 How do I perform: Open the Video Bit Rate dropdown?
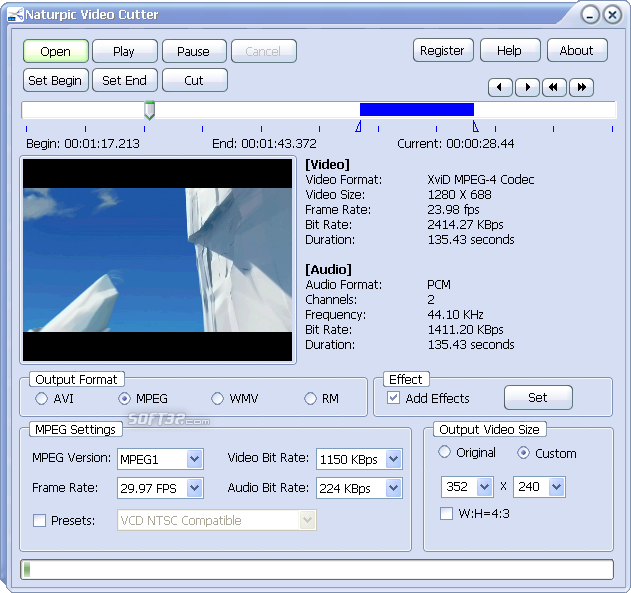[x=393, y=459]
